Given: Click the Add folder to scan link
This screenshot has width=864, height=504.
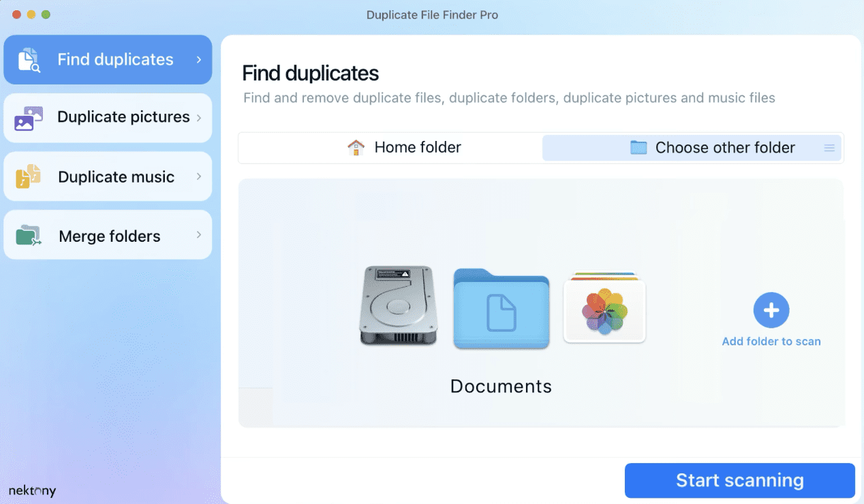Looking at the screenshot, I should pyautogui.click(x=771, y=342).
